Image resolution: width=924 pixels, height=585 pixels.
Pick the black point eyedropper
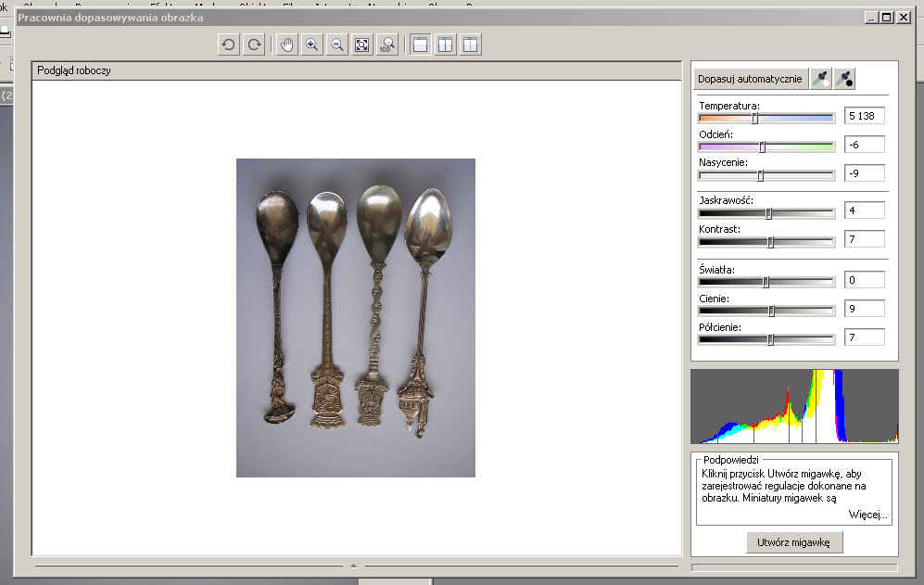click(x=844, y=79)
